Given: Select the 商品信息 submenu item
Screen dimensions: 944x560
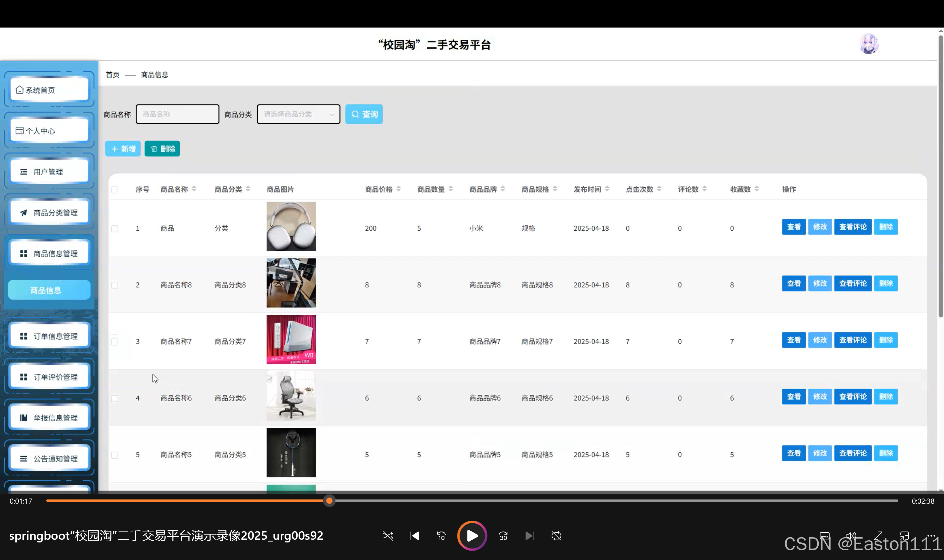Looking at the screenshot, I should (x=49, y=290).
